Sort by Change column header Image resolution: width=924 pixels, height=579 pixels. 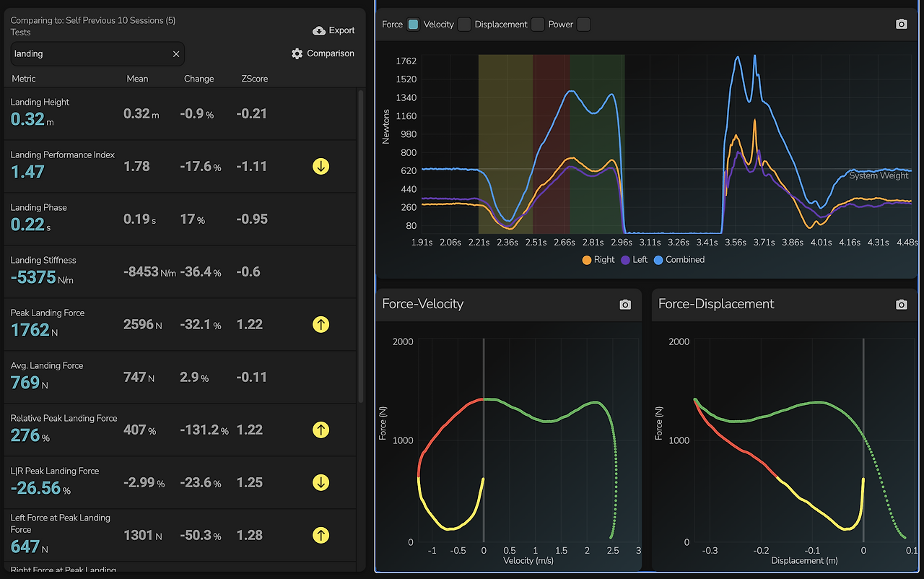(199, 79)
